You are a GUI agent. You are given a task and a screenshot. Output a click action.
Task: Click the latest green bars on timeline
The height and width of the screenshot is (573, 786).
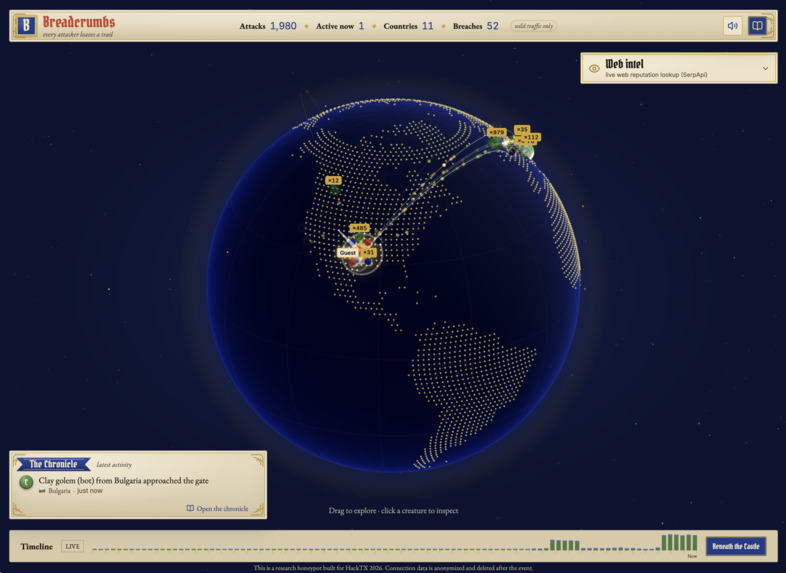click(x=679, y=542)
